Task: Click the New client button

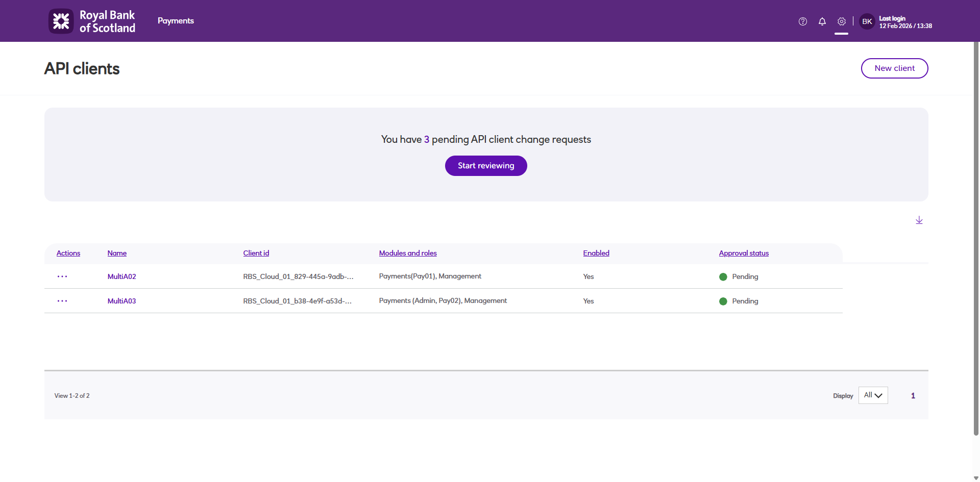Action: (x=895, y=68)
